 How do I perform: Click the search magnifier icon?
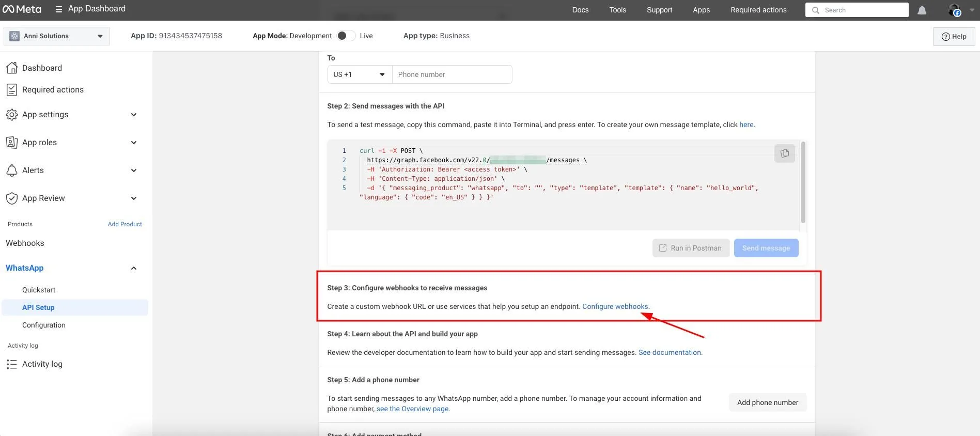[x=816, y=10]
